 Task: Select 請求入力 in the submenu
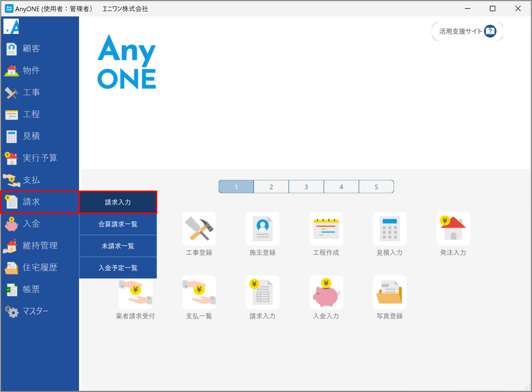tap(118, 202)
